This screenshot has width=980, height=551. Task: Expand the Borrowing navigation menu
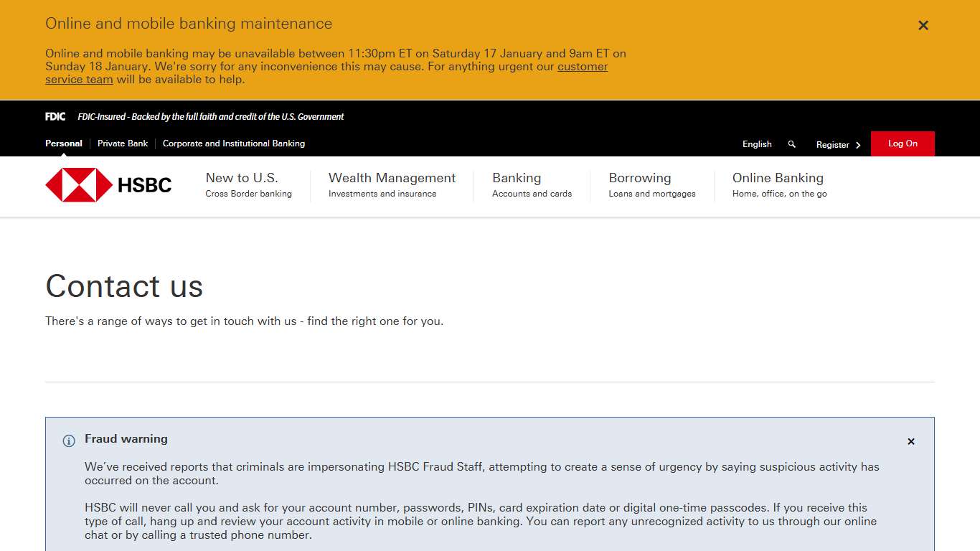(639, 178)
